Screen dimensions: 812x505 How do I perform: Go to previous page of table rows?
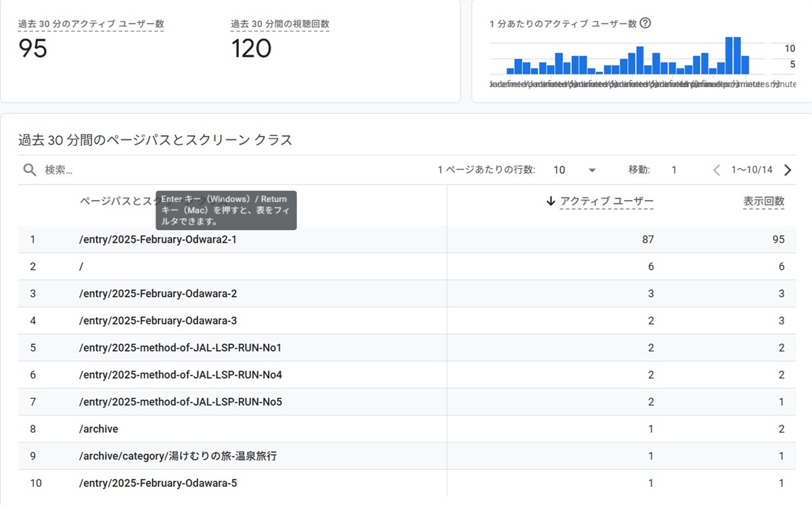pos(717,170)
